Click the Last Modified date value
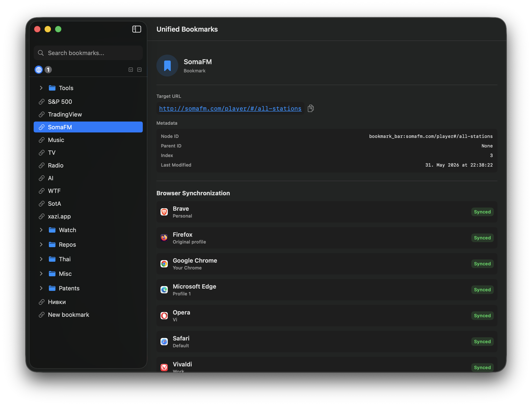Screen dimensions: 532x406 pyautogui.click(x=459, y=165)
